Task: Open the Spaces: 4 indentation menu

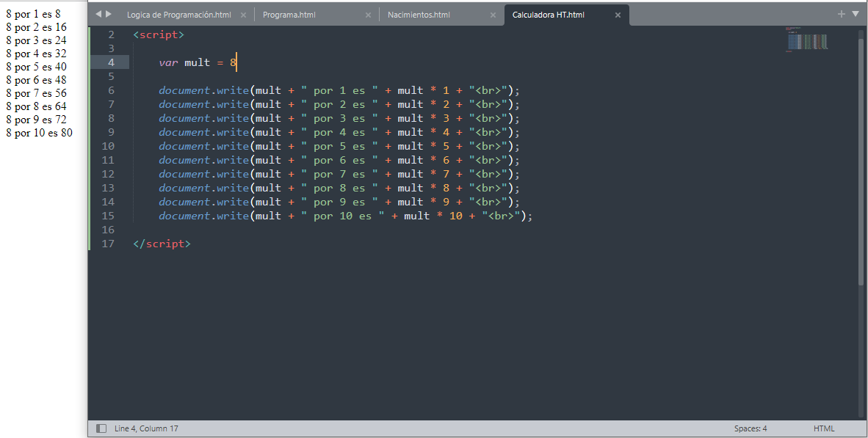Action: [x=751, y=428]
